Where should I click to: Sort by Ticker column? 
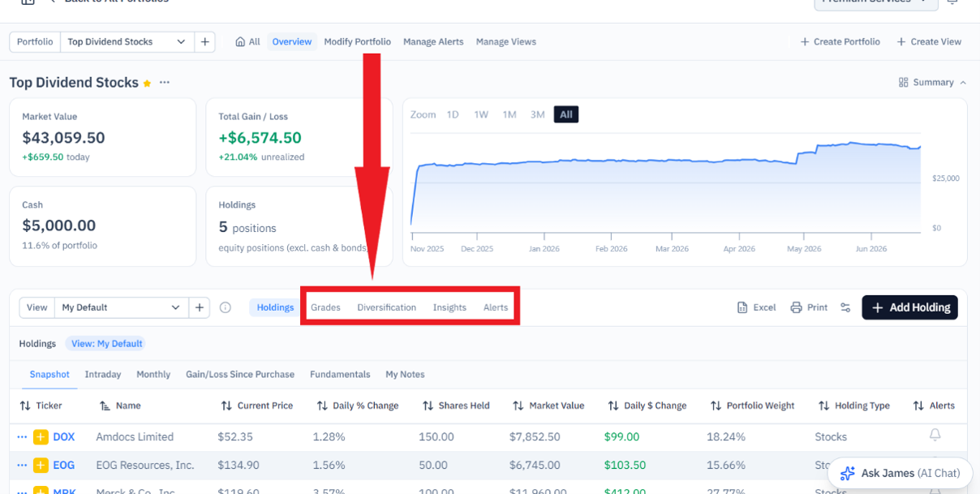click(41, 406)
